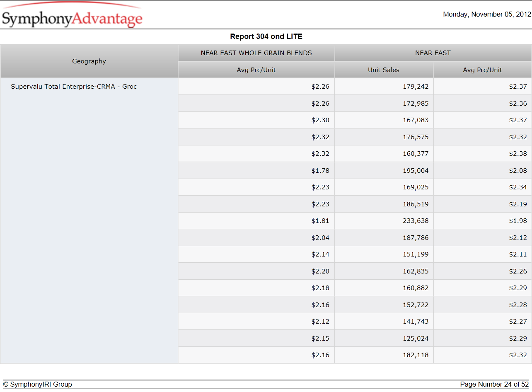532x392 pixels.
Task: Select the date 'Monday, November 05, 2012'
Action: pos(487,14)
